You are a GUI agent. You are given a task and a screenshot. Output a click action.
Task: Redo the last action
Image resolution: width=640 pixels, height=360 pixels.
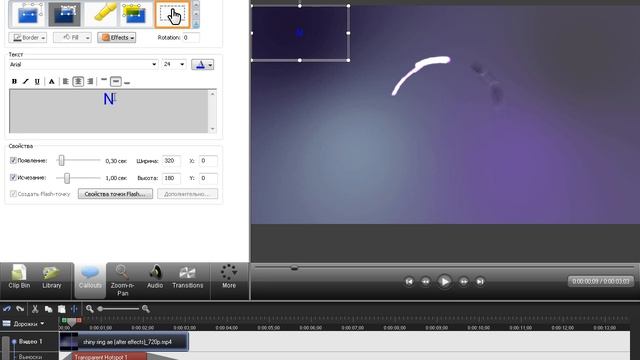[x=20, y=309]
